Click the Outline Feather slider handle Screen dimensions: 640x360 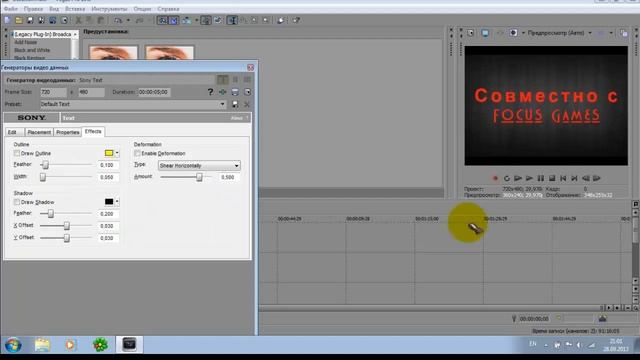tap(45, 164)
